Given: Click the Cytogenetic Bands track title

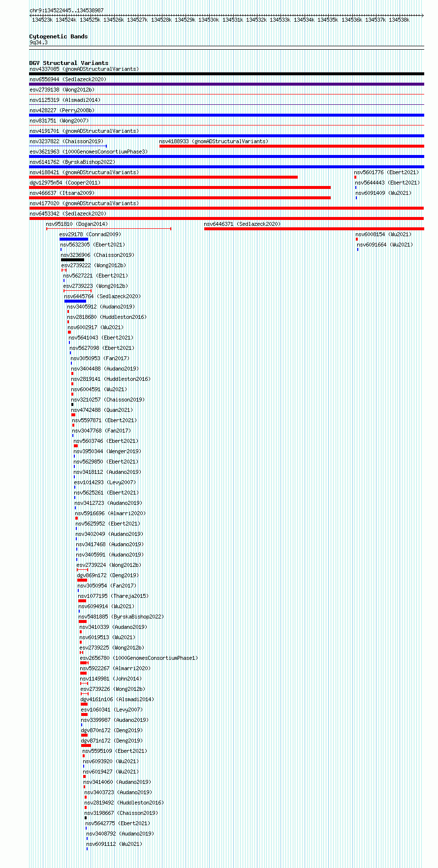Looking at the screenshot, I should (x=59, y=37).
